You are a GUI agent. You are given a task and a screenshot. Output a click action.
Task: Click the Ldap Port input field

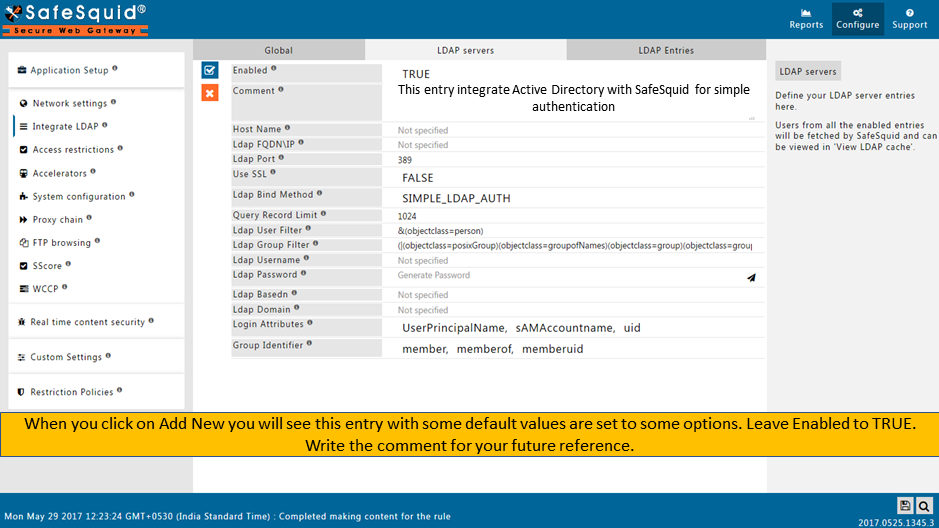[x=570, y=160]
